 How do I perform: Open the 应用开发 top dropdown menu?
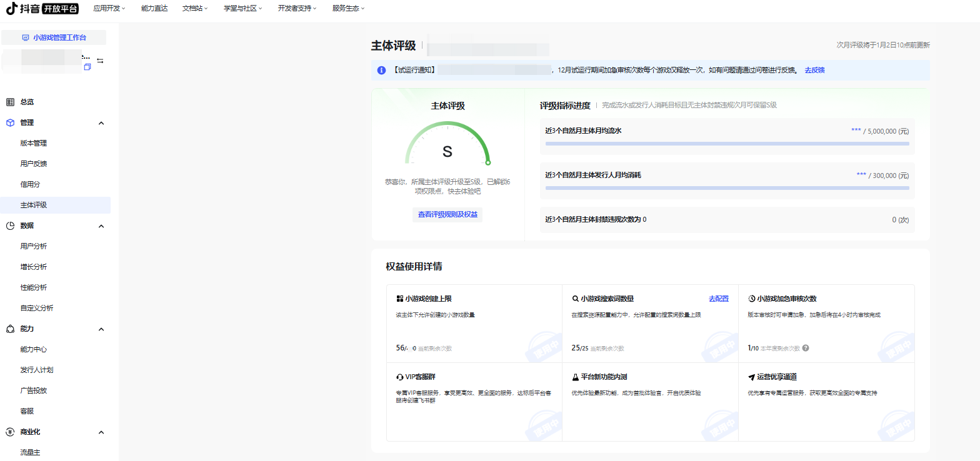(109, 8)
